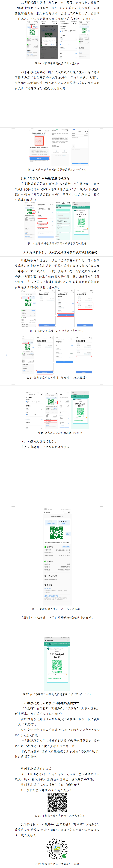This screenshot has height=868, width=113.
Task: Click the green QR code of 粤康码通关凭证, Figure 16
Action: 56,533
